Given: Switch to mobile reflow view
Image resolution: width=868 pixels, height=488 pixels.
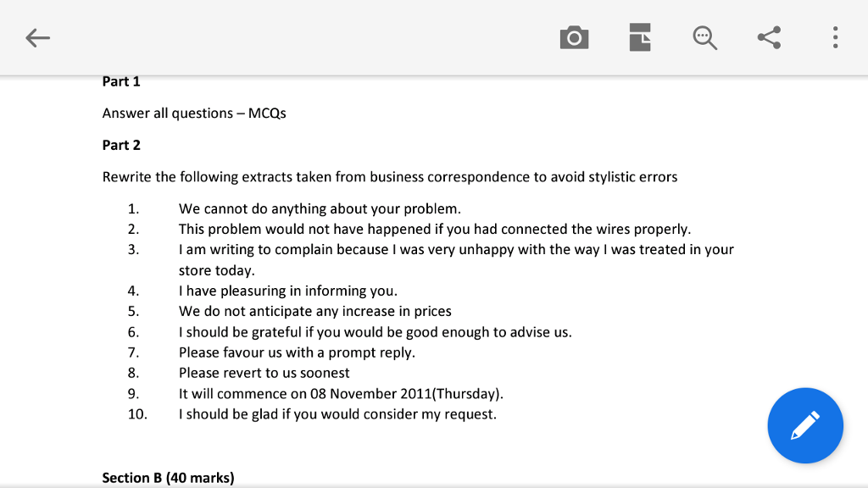Looking at the screenshot, I should (639, 37).
